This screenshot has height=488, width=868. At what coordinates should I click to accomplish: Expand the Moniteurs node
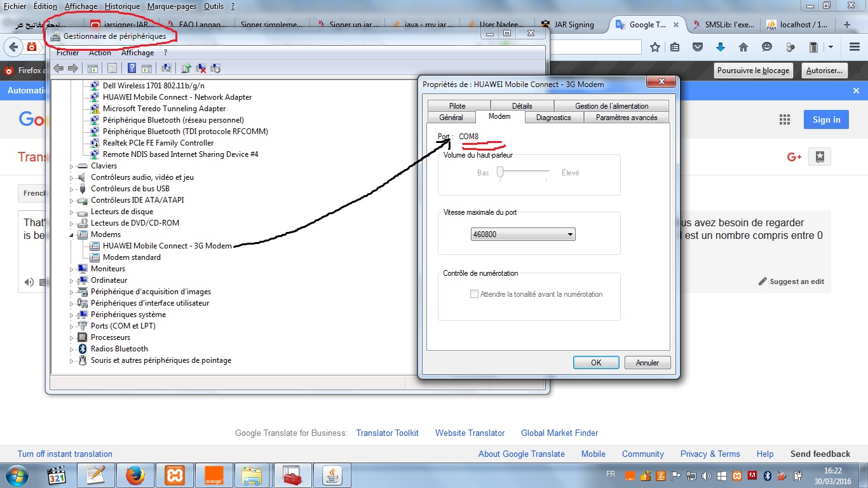pos(72,269)
